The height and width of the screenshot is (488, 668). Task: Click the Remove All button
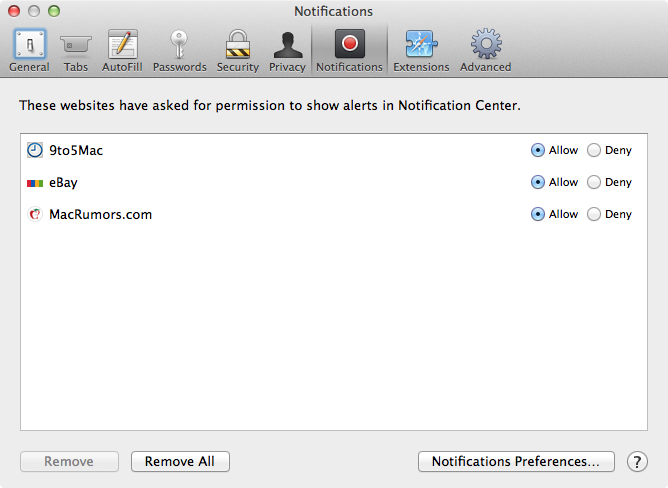point(180,462)
